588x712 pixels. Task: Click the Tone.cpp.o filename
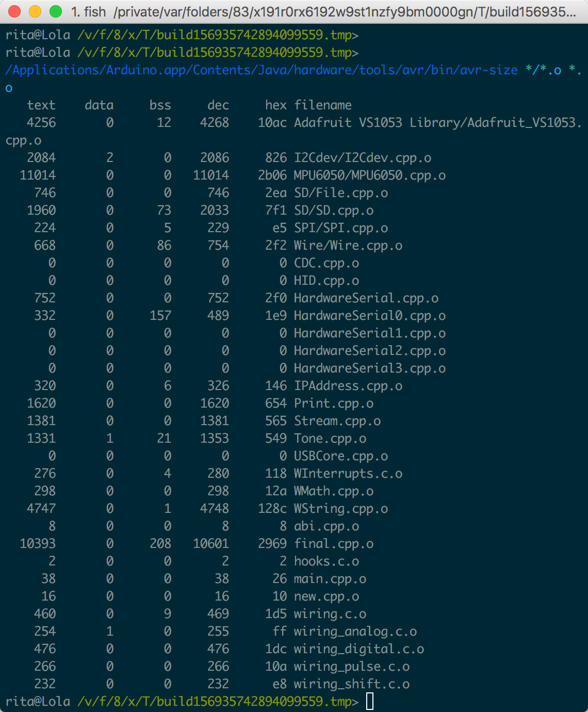click(x=330, y=439)
